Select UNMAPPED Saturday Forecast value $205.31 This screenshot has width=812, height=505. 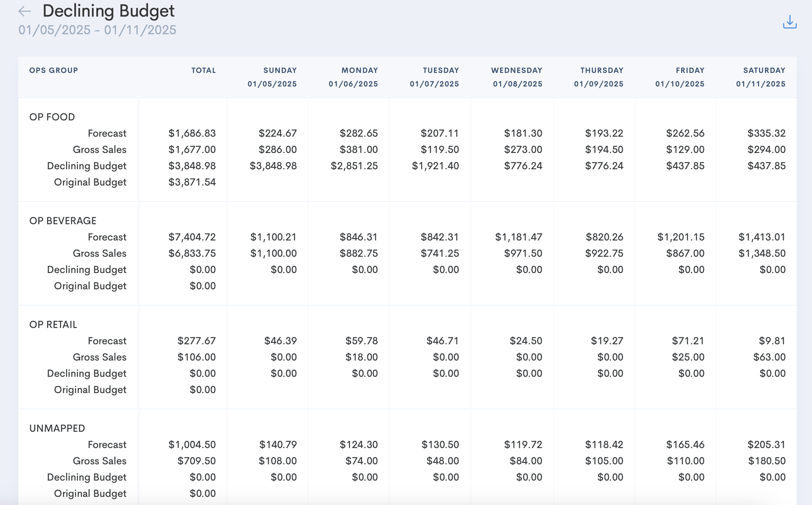767,445
